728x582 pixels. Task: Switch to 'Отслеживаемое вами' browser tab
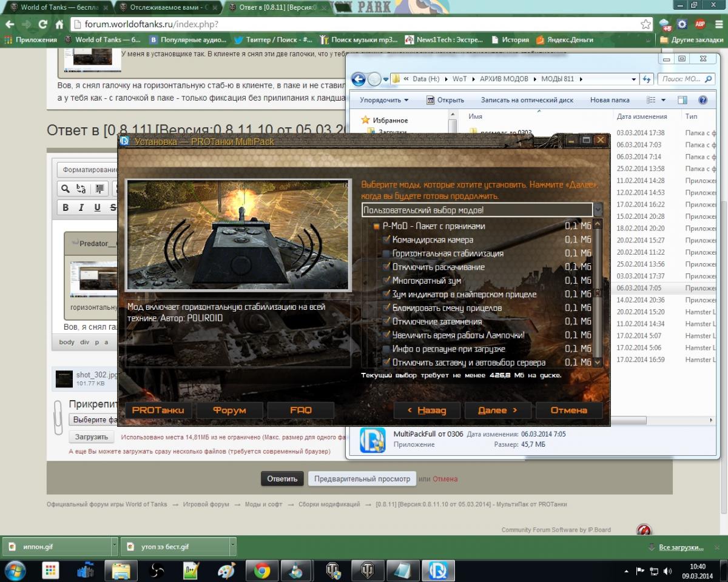tap(167, 8)
